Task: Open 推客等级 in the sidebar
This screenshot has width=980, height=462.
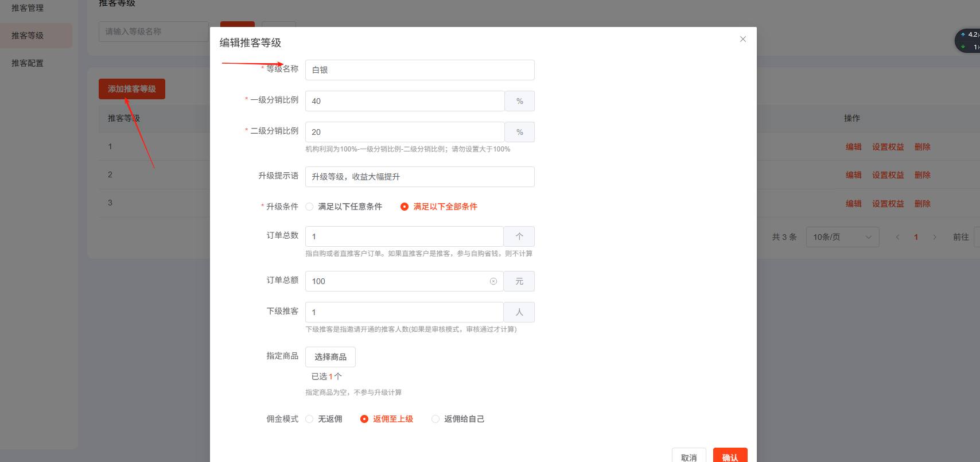Action: [x=28, y=36]
